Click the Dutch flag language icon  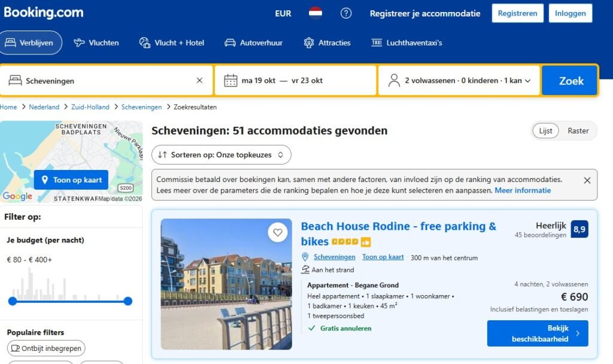tap(315, 13)
